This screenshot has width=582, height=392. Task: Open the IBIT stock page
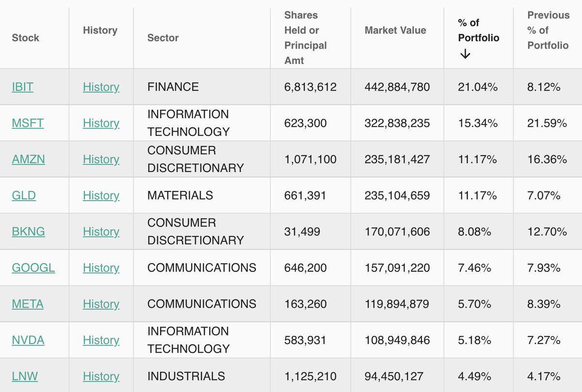pyautogui.click(x=22, y=87)
